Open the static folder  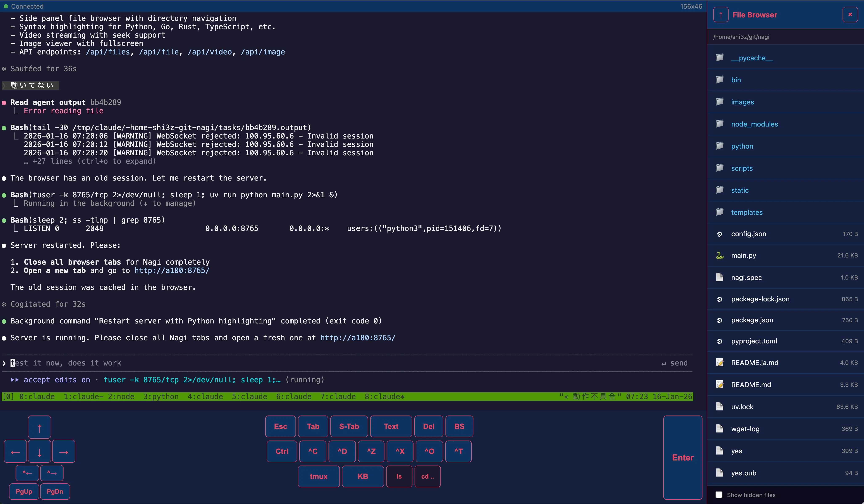[785, 190]
